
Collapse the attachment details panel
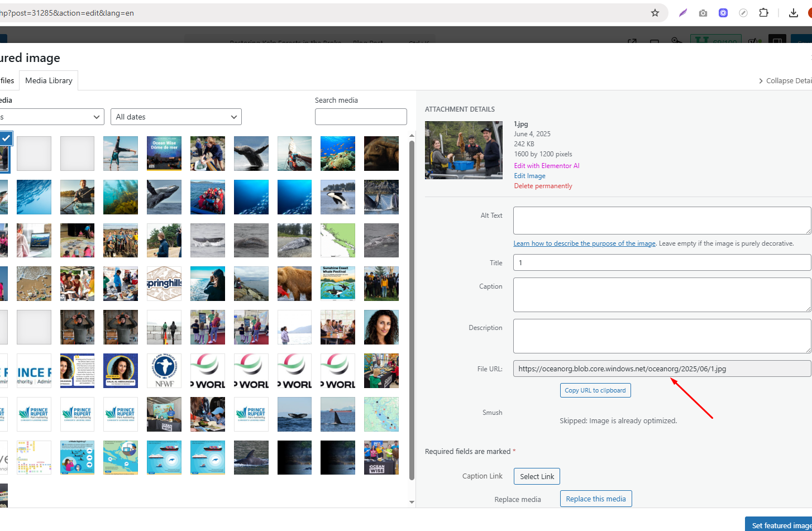click(785, 81)
